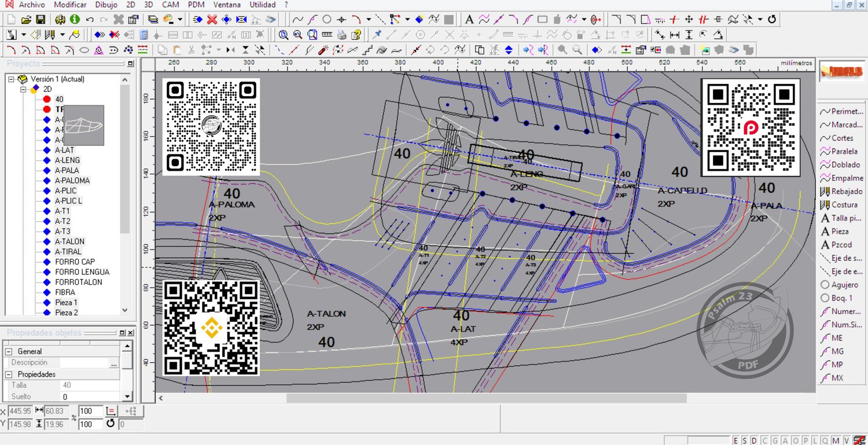The height and width of the screenshot is (445, 868).
Task: Click the red X delete icon
Action: (x=212, y=20)
